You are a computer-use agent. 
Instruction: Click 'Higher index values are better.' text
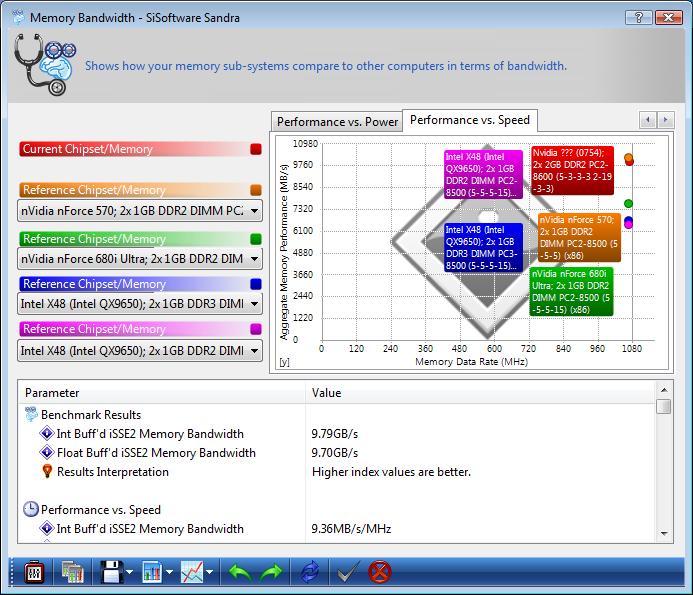coord(391,472)
